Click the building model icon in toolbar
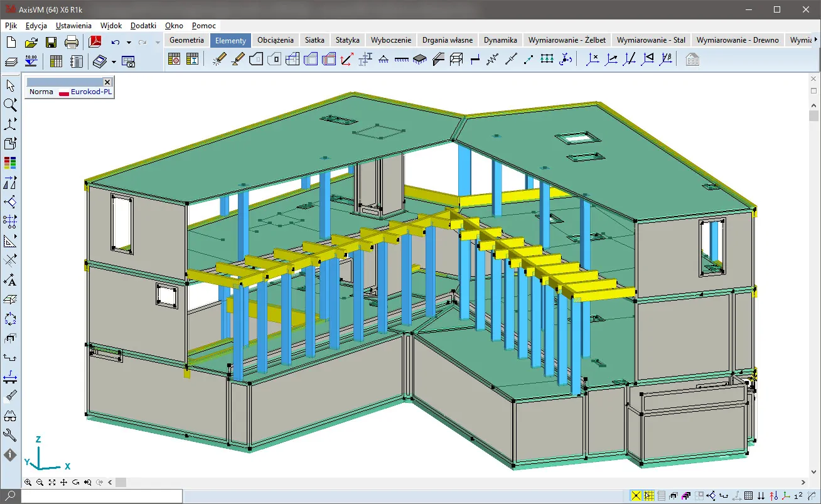821x504 pixels. [692, 60]
